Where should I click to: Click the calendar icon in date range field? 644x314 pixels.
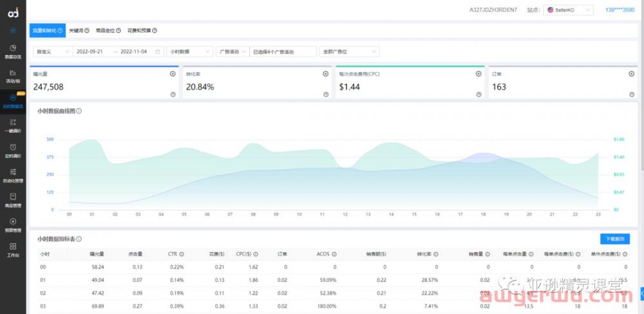[158, 52]
